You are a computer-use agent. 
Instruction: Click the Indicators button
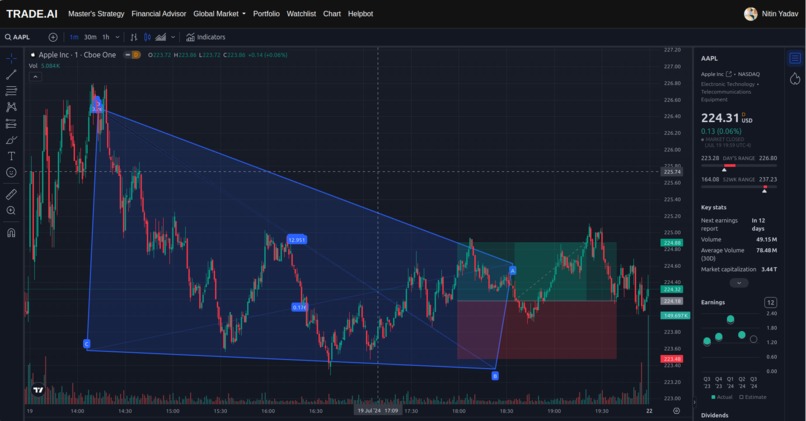206,37
